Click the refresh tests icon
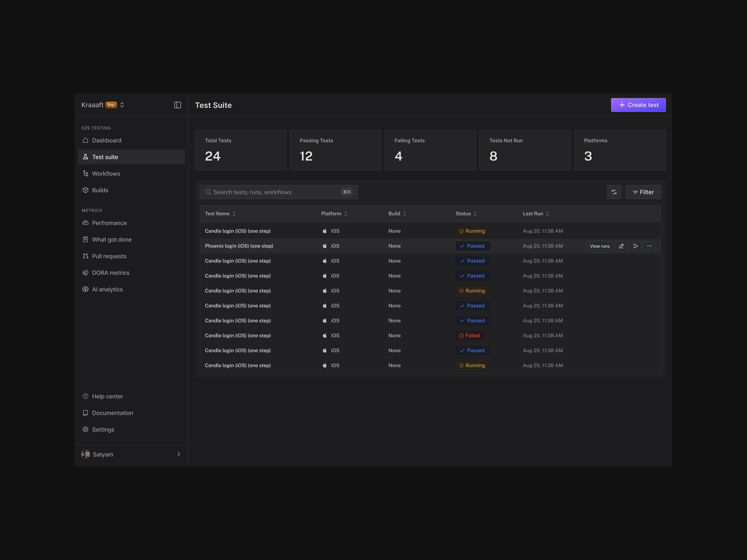The image size is (747, 560). (x=614, y=192)
